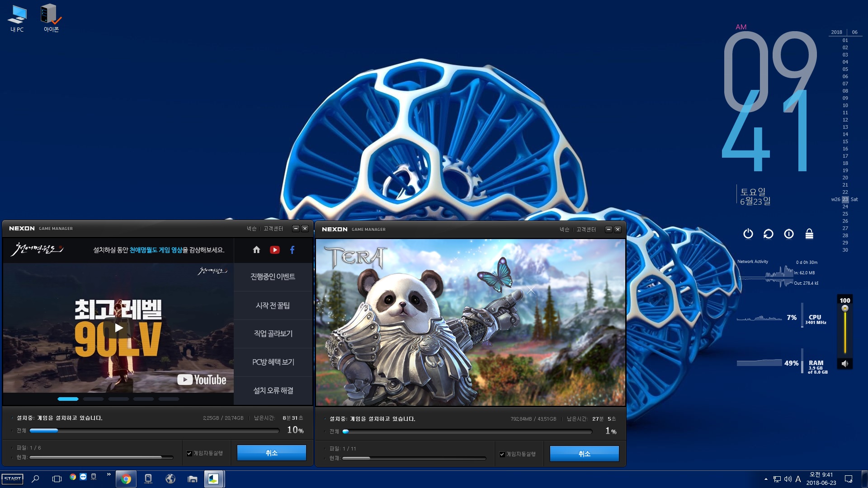Click 넥슨 link in left Nexon window
Screen dimensions: 868x488
(x=251, y=229)
